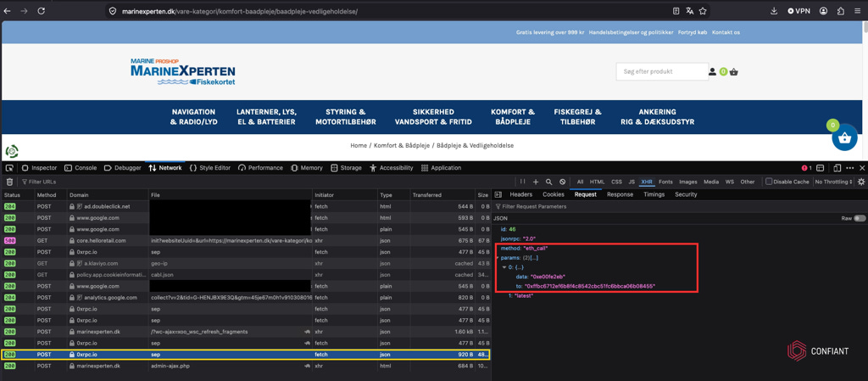Switch to the Console tab
This screenshot has height=381, width=868.
(81, 168)
